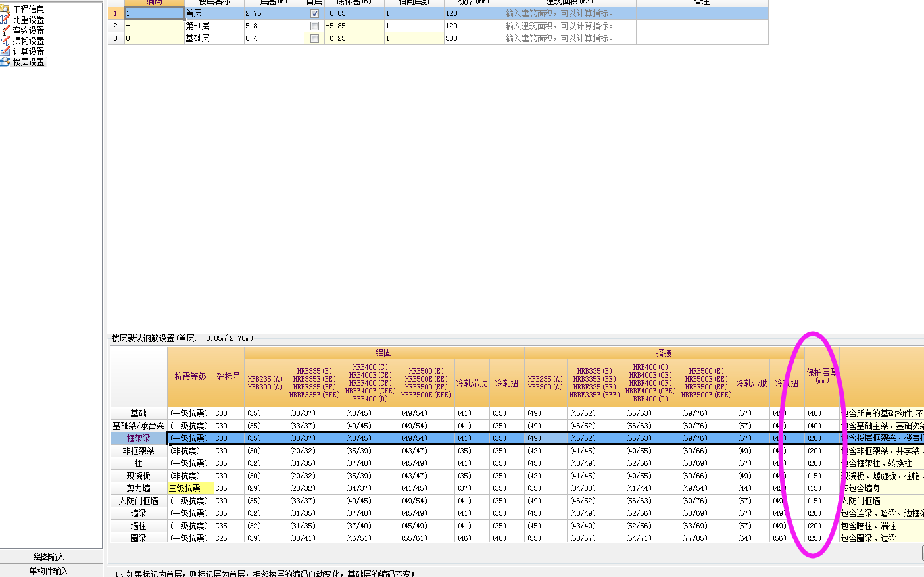924x577 pixels.
Task: Click the 搭接 group header
Action: tap(664, 353)
